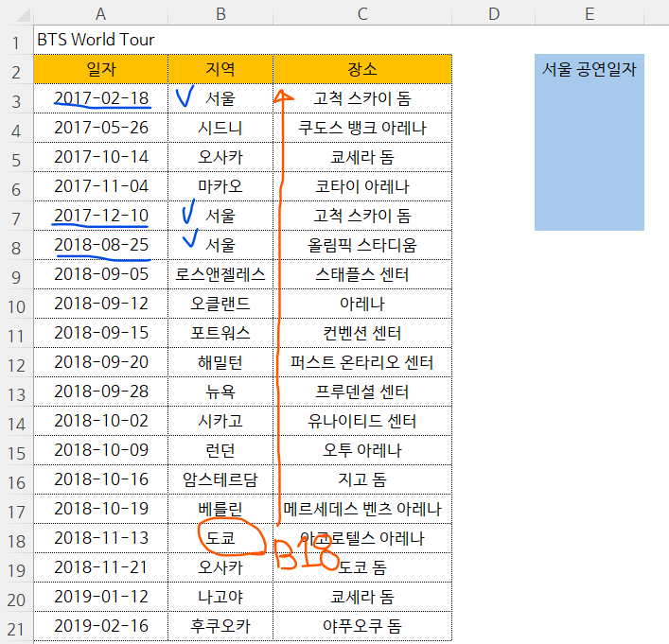Click the '코타이 아레나' venue cell
Viewport: 669px width, 644px height.
coord(362,186)
